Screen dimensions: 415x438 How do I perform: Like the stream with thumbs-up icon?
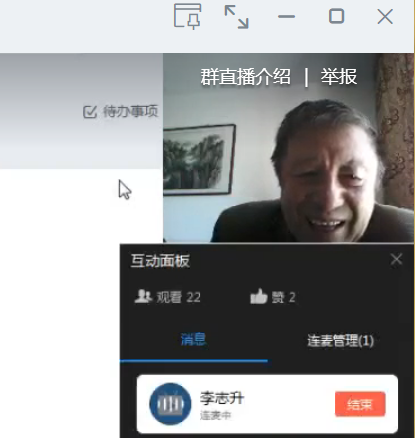(259, 296)
